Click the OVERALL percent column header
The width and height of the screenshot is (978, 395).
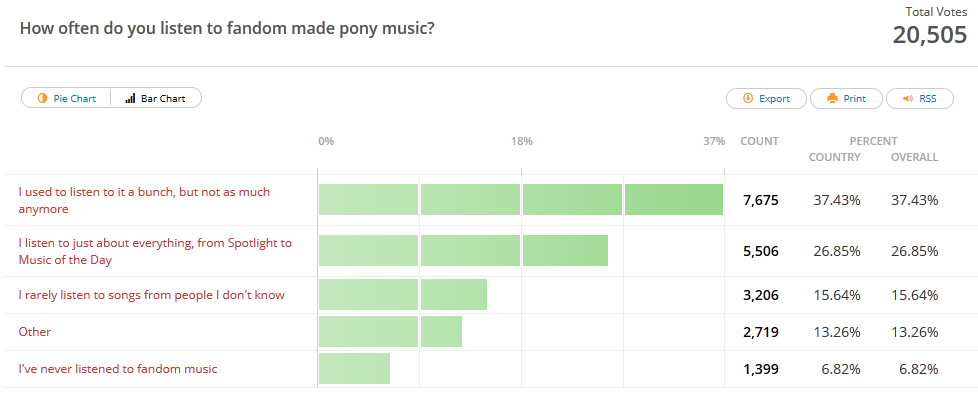[x=914, y=157]
